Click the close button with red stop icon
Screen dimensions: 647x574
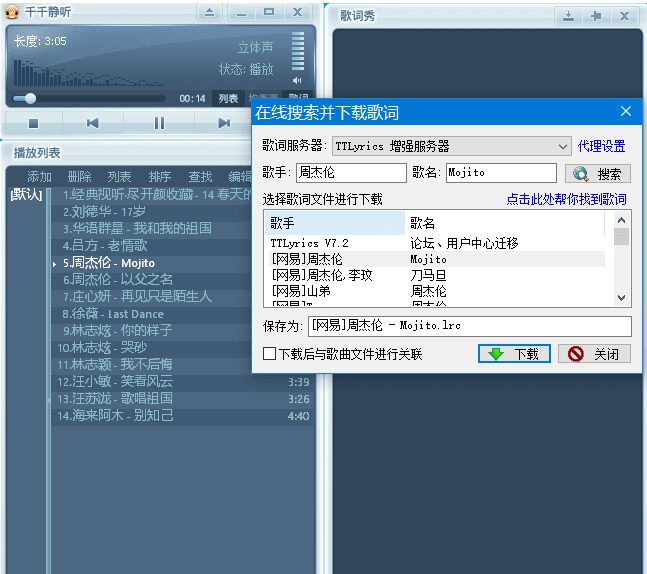coord(594,354)
